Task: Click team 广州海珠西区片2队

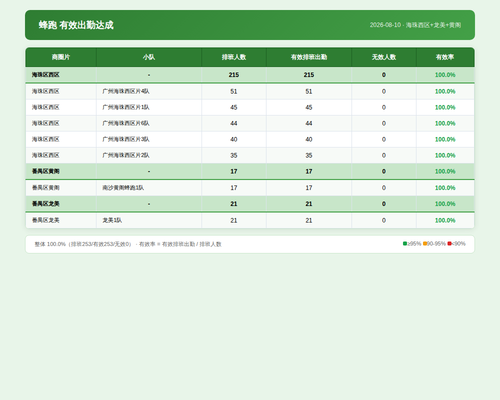Action: click(x=126, y=155)
